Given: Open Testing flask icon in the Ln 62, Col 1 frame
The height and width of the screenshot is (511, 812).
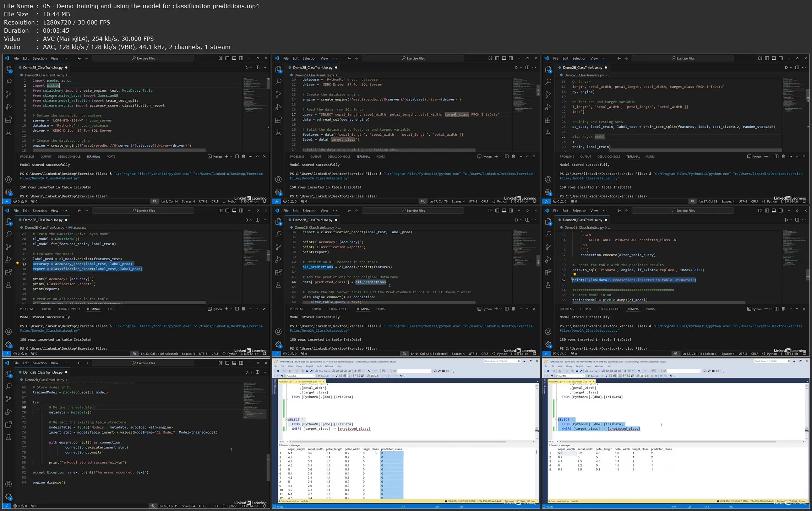Looking at the screenshot, I should pos(548,285).
